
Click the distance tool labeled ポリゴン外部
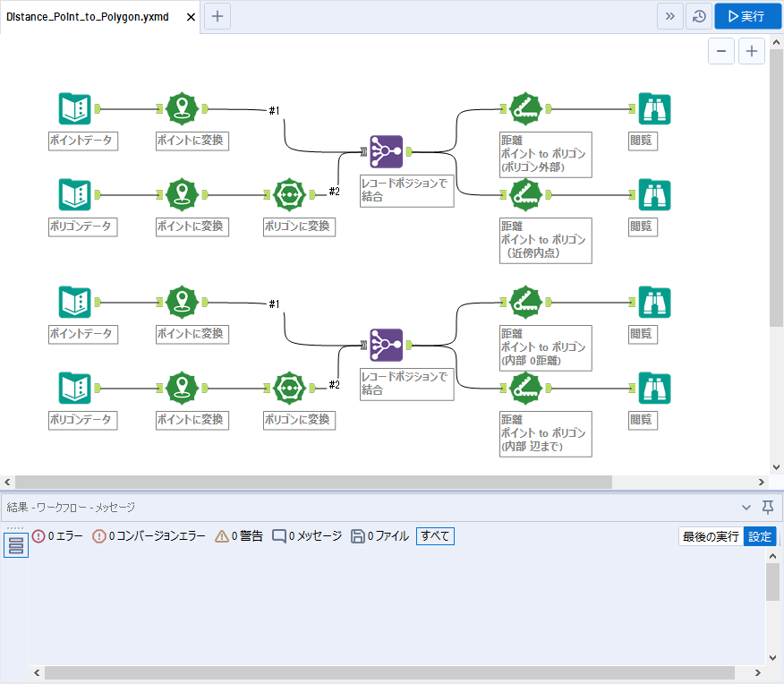tap(525, 108)
